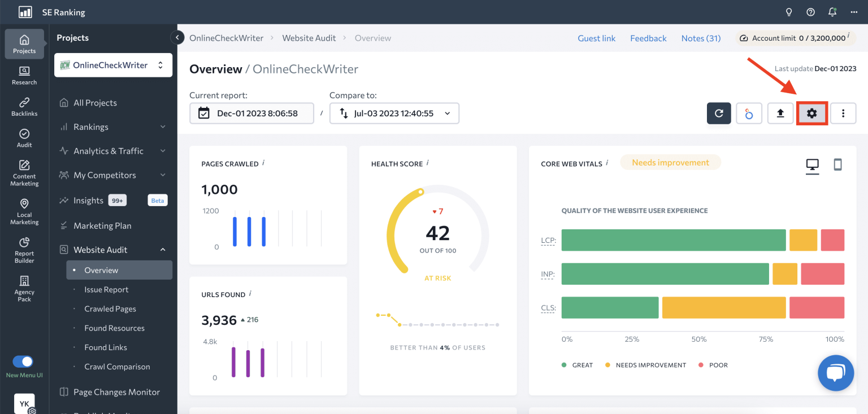The image size is (868, 414).
Task: Click the settings gear icon
Action: tap(811, 114)
